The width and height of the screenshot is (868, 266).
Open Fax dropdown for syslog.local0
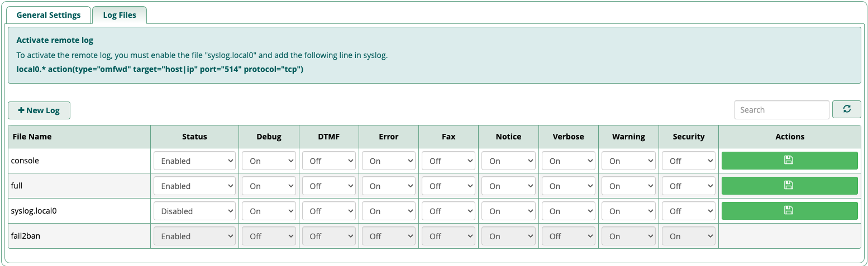tap(449, 211)
